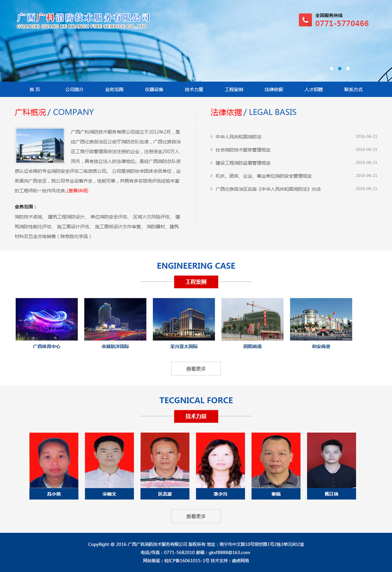Open the 首页 navigation menu item
The width and height of the screenshot is (392, 572).
coord(35,89)
